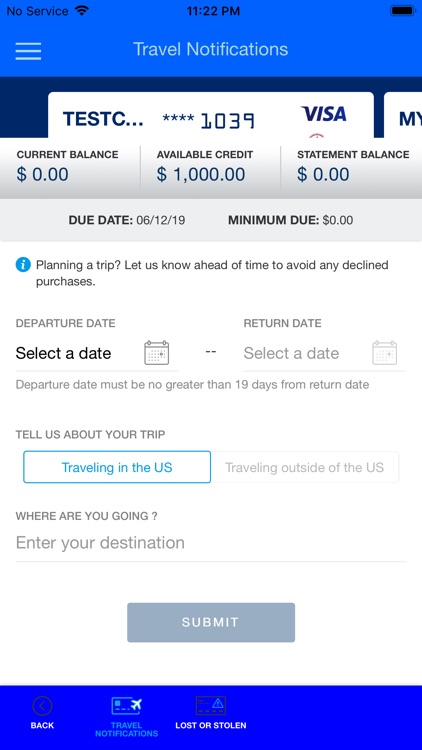This screenshot has width=422, height=750.
Task: View the Current Balance amount
Action: tap(43, 175)
